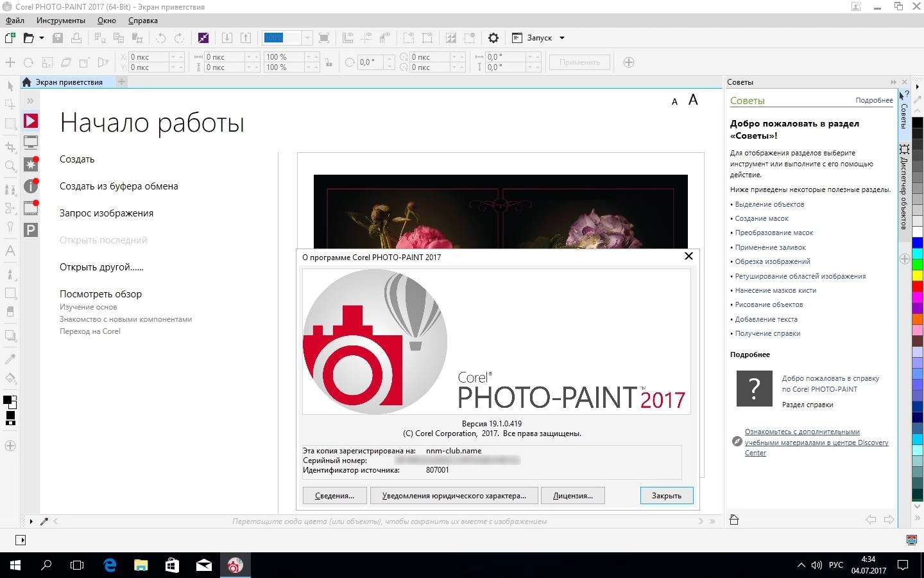Open the image palette flyout arrow
924x578 pixels.
(31, 521)
